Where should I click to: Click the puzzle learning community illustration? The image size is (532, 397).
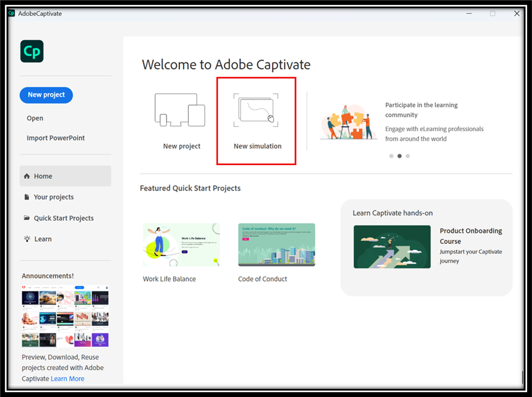point(346,123)
